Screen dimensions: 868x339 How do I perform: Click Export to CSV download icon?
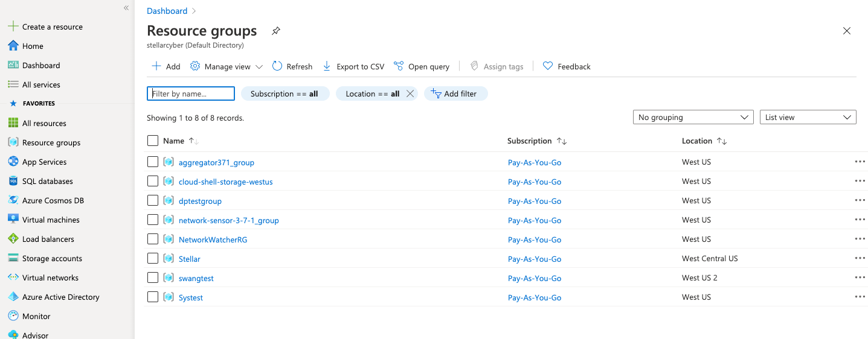327,66
